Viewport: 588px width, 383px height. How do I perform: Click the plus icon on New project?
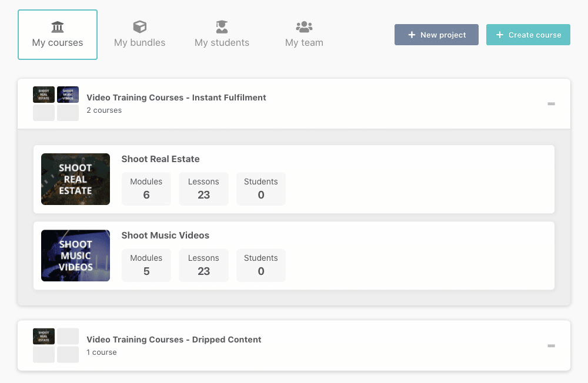[x=412, y=35]
